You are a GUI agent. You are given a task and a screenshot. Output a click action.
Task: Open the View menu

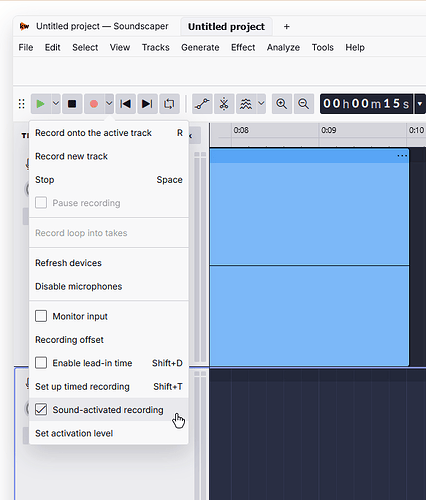120,48
